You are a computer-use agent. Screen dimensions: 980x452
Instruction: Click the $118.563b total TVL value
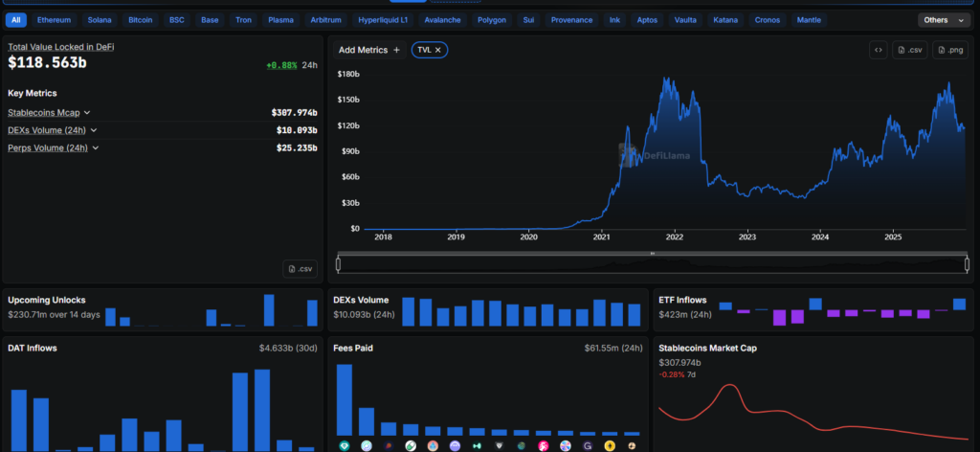48,62
